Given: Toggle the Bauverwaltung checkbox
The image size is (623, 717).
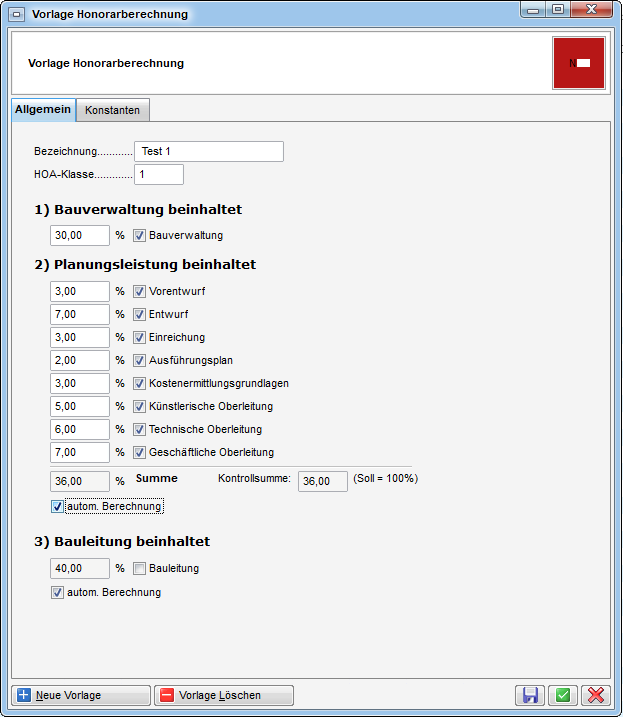Looking at the screenshot, I should [139, 235].
